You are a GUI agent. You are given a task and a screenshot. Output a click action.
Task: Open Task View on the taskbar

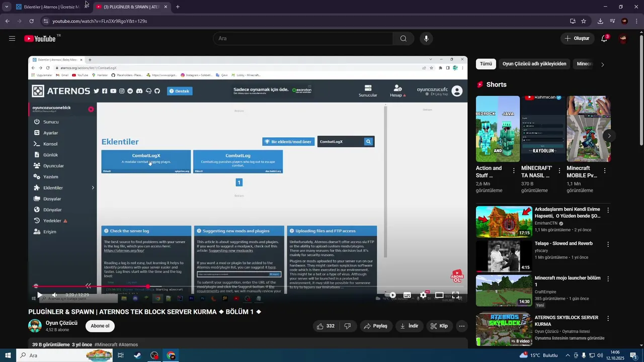121,355
